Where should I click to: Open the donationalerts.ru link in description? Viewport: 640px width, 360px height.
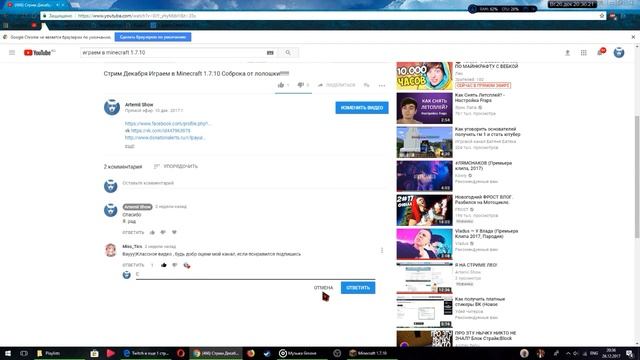[164, 138]
